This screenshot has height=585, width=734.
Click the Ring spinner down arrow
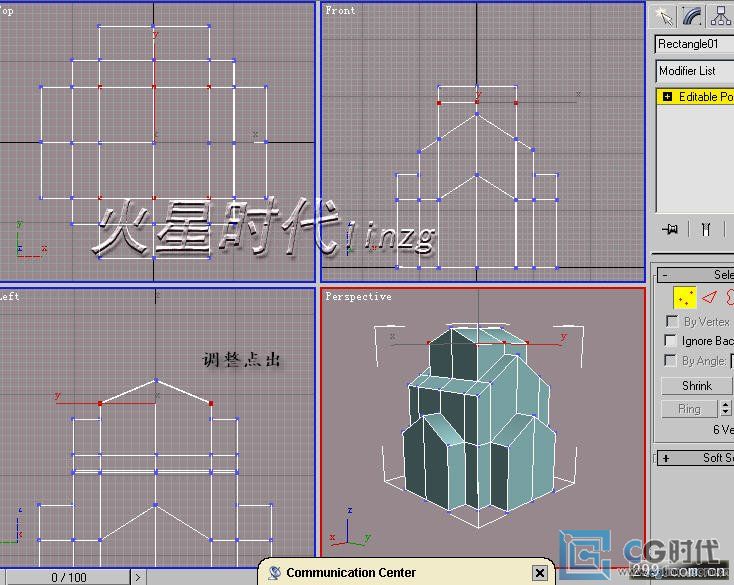click(725, 413)
